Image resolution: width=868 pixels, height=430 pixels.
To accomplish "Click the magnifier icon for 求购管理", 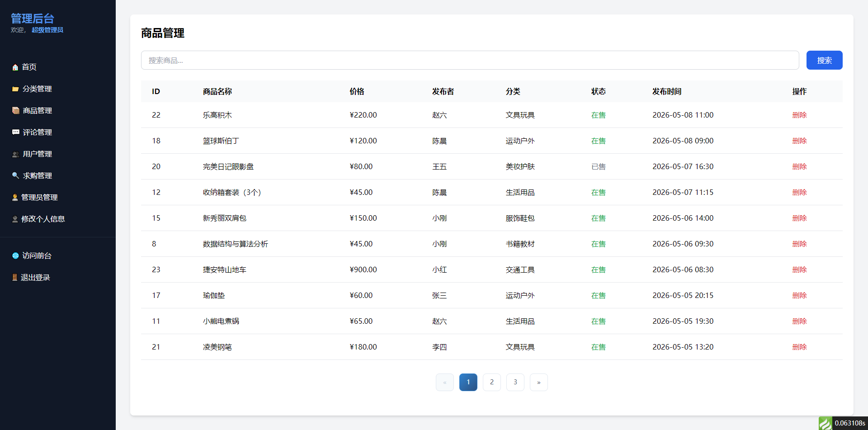I will pos(15,176).
